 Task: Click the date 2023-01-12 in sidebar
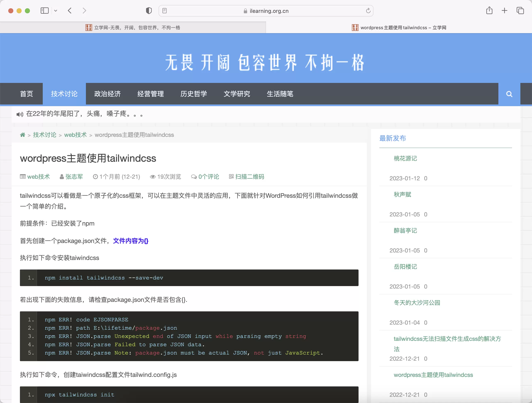(x=405, y=178)
